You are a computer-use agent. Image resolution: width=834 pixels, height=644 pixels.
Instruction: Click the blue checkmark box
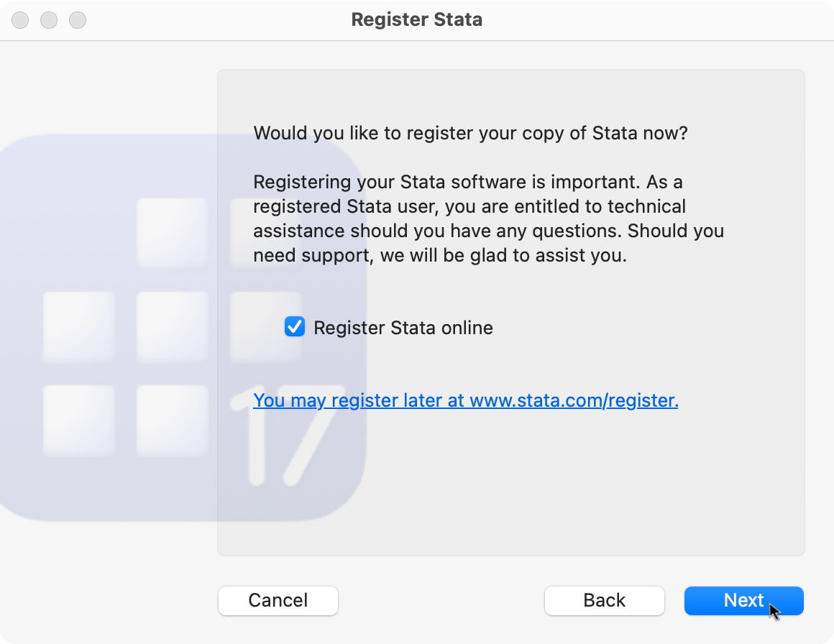point(295,326)
